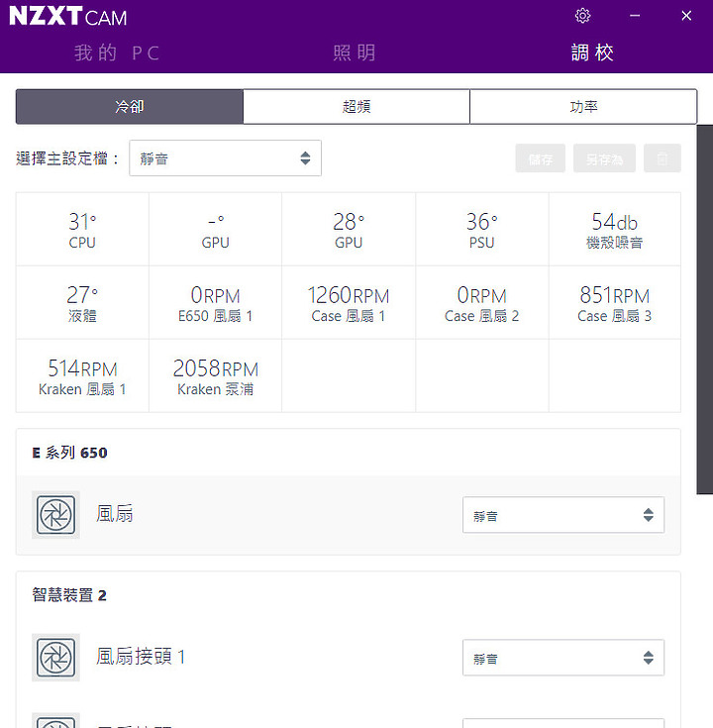The image size is (713, 728).
Task: Click the 2058RPM Kraken 泵浦 tile
Action: [216, 376]
